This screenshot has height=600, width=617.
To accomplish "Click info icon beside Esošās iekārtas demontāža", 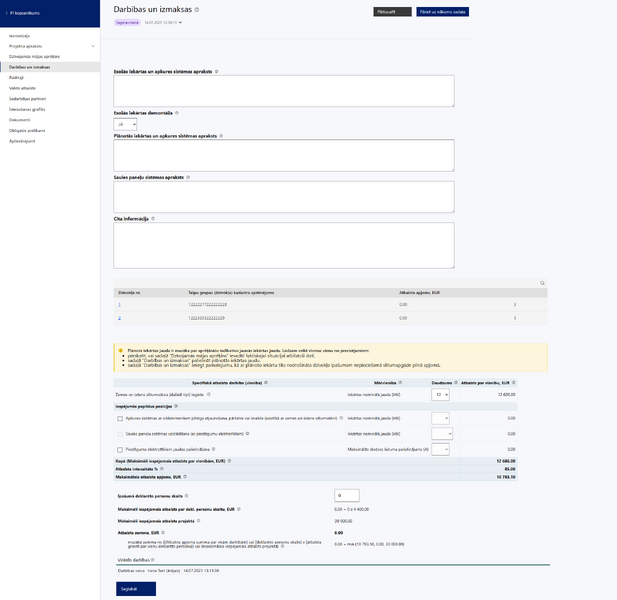I will (x=177, y=113).
